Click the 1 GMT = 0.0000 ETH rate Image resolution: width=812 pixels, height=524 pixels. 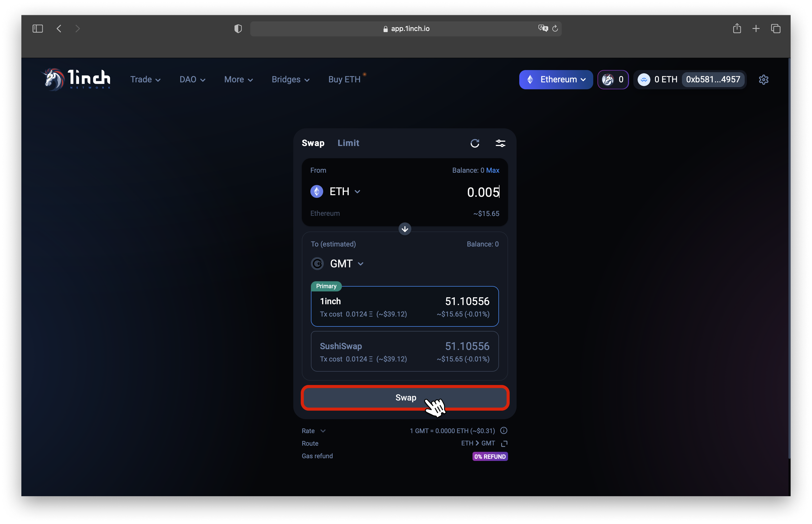click(452, 431)
